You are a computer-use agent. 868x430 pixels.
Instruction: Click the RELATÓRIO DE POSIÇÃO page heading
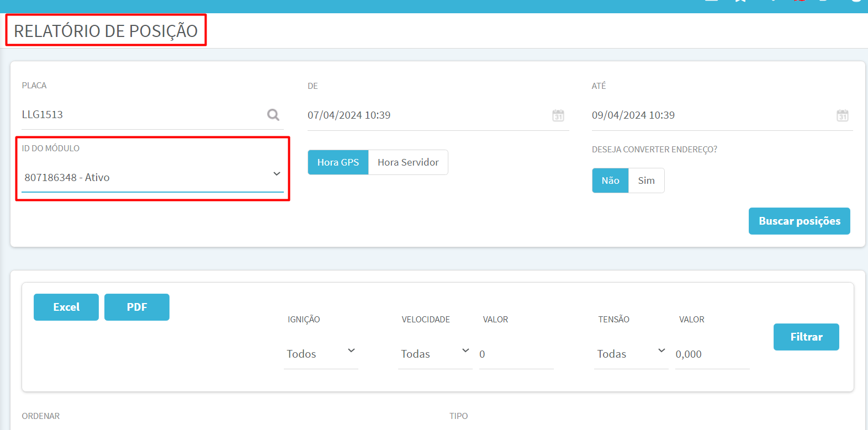tap(106, 31)
